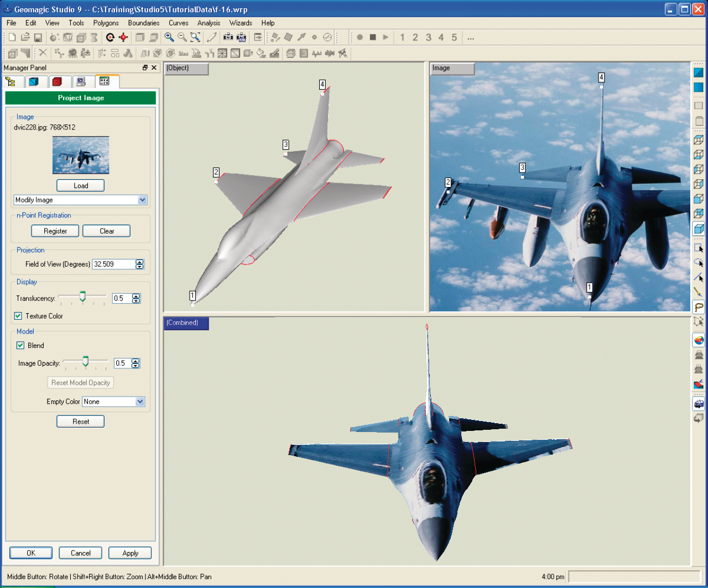Click the Save icon in the toolbar

pyautogui.click(x=38, y=37)
